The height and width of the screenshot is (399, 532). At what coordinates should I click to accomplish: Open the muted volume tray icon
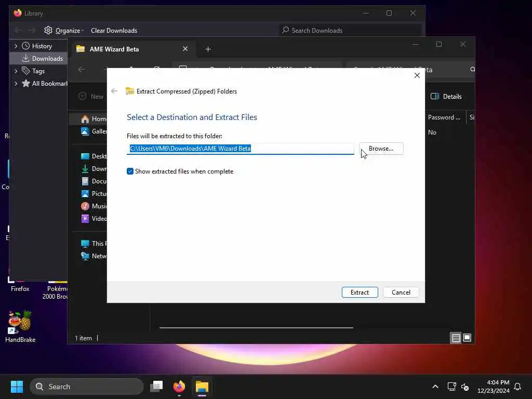point(465,387)
